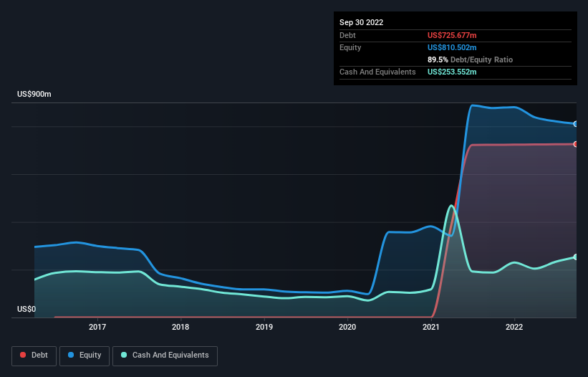The height and width of the screenshot is (377, 588).
Task: Click the red Debt endpoint marker
Action: (x=576, y=144)
